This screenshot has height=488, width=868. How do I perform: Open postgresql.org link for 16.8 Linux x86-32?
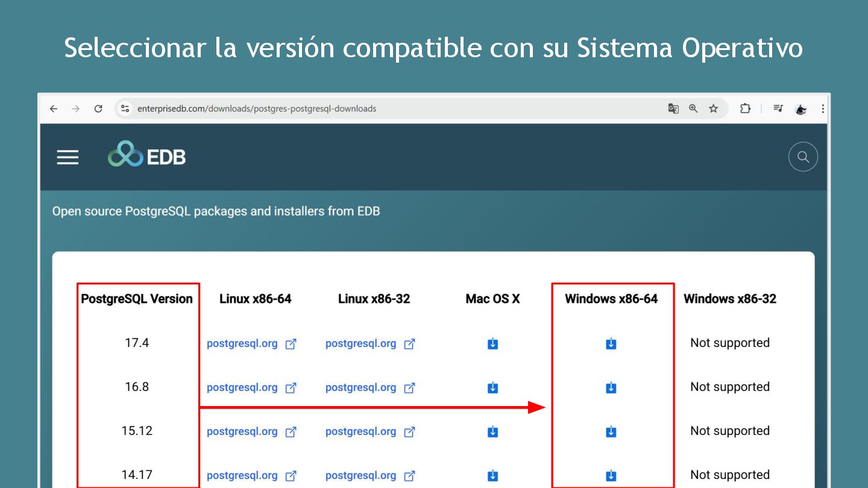click(370, 388)
